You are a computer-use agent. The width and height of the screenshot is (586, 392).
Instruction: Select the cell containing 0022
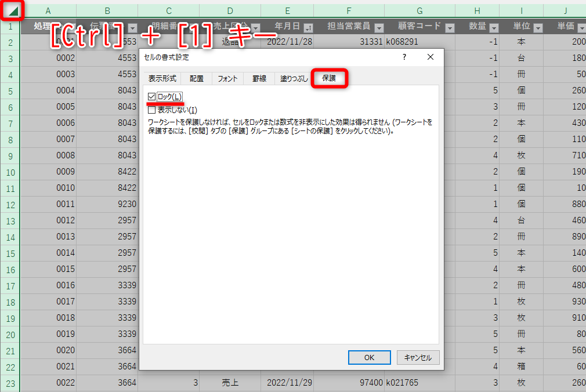(x=48, y=383)
